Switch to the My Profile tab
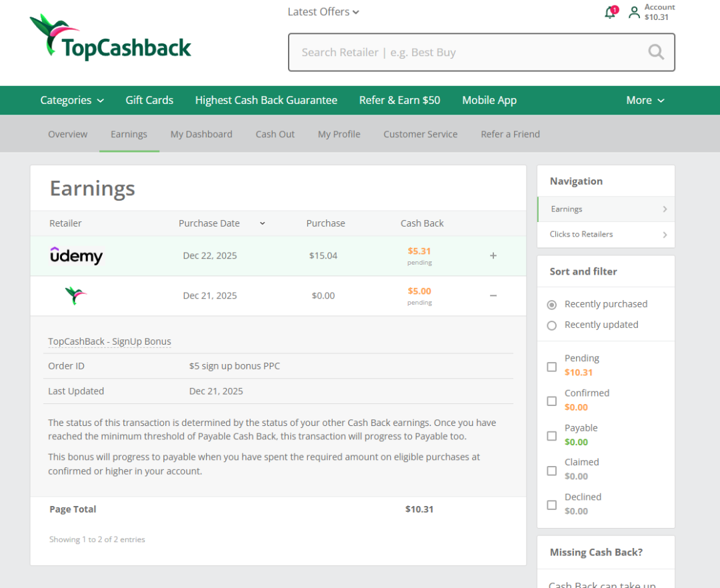Screen dimensions: 720x588 [x=339, y=134]
